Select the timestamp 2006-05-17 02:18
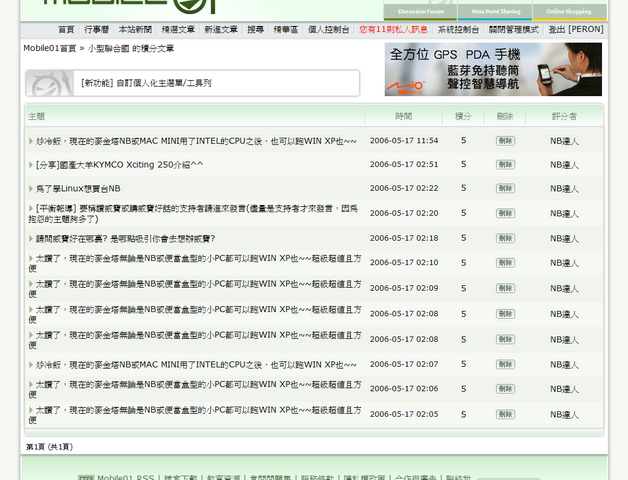The image size is (628, 480). tap(404, 238)
